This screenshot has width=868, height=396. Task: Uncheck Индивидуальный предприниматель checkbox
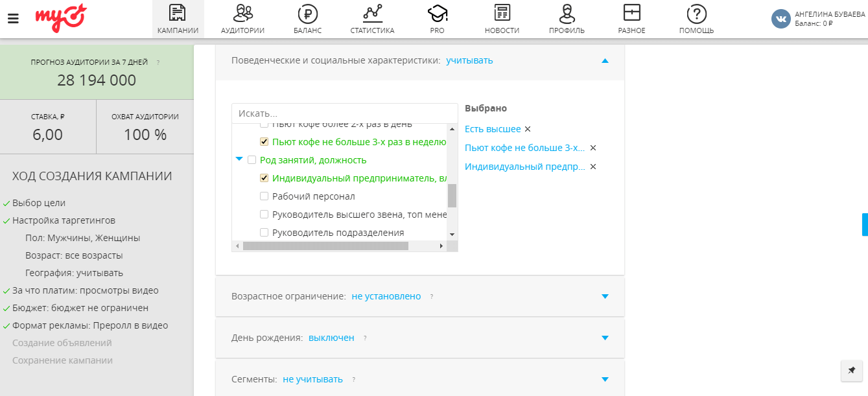pyautogui.click(x=264, y=178)
